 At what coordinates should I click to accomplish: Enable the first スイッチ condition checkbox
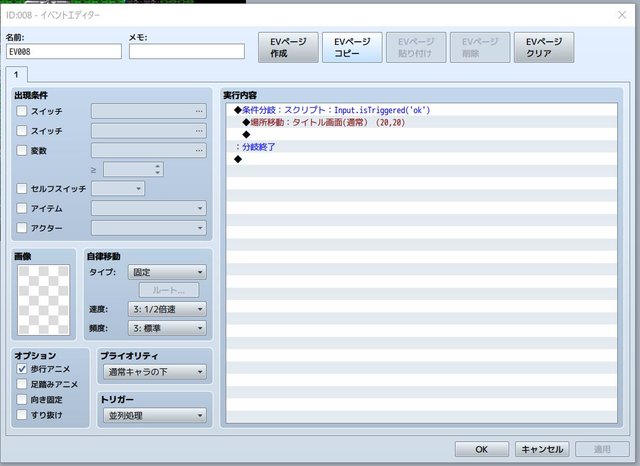22,111
